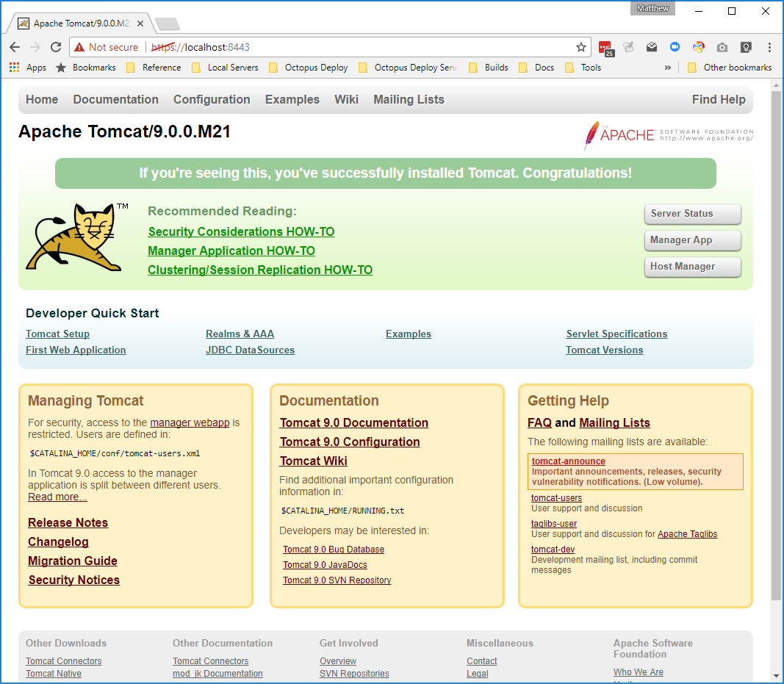Viewport: 784px width, 684px height.
Task: Click the Apps grid icon in bookmarks bar
Action: tap(13, 67)
